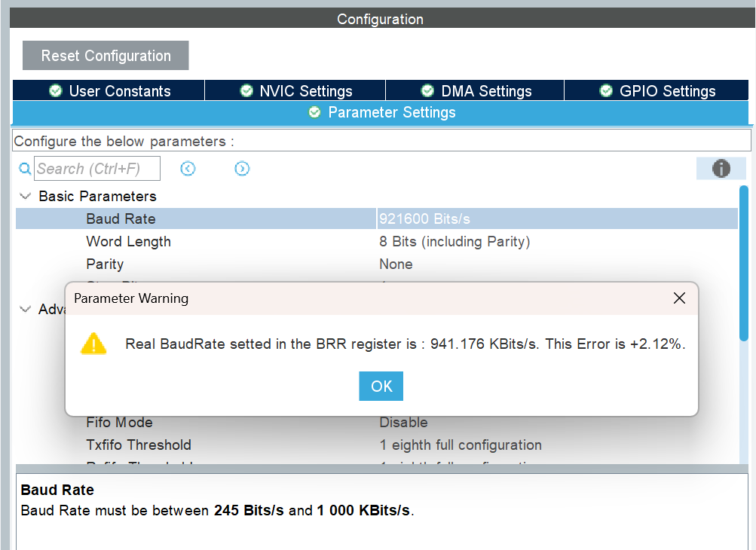Switch to the DMA Settings tab
This screenshot has width=756, height=550.
[475, 90]
